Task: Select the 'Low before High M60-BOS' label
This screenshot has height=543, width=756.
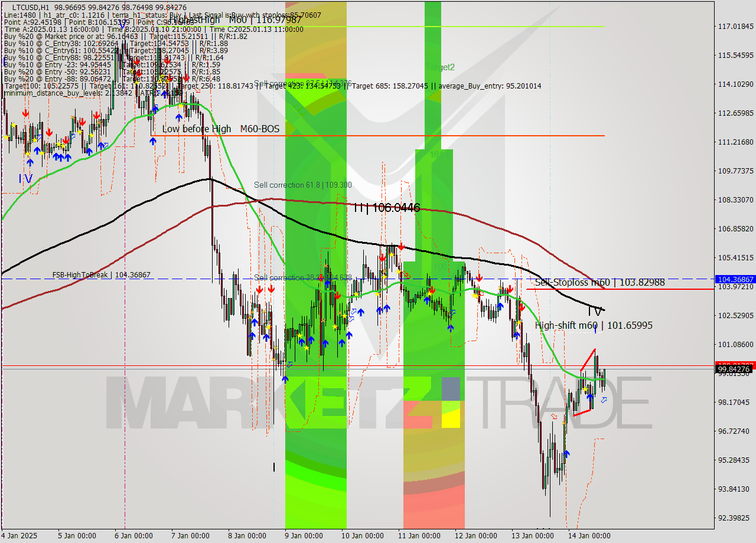Action: (x=221, y=129)
